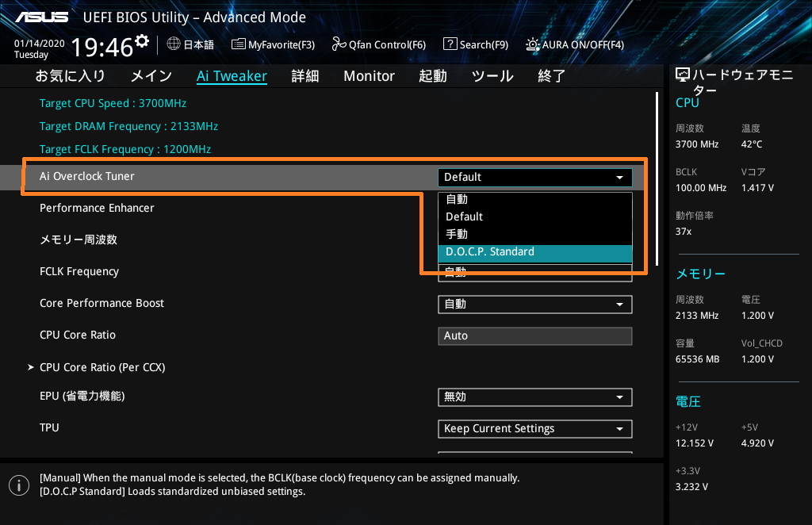Collapse the Ai Overclock Tuner dropdown

click(535, 177)
